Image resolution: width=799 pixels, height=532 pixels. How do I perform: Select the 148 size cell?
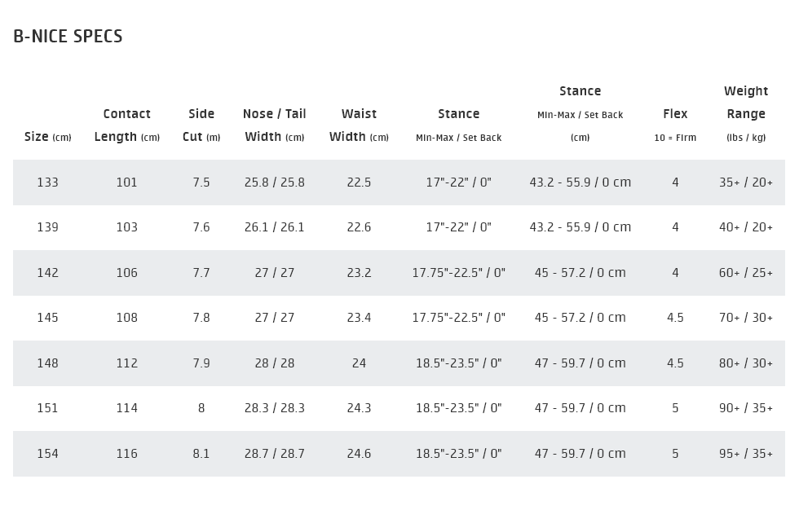pos(47,363)
